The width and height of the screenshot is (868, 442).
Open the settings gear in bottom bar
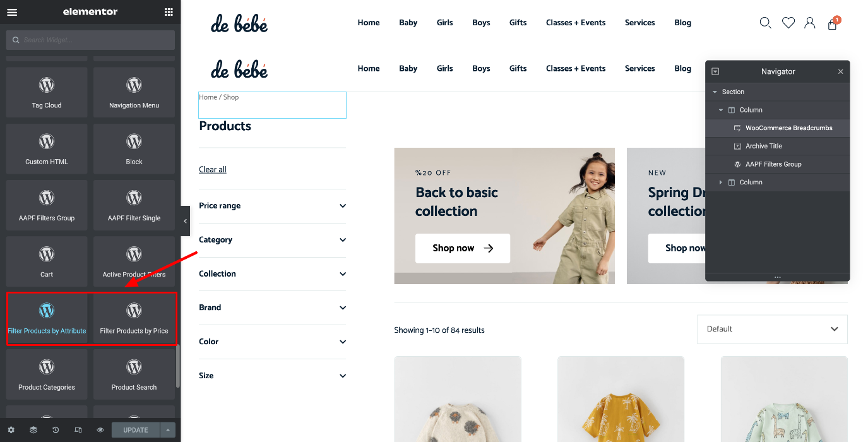click(11, 430)
